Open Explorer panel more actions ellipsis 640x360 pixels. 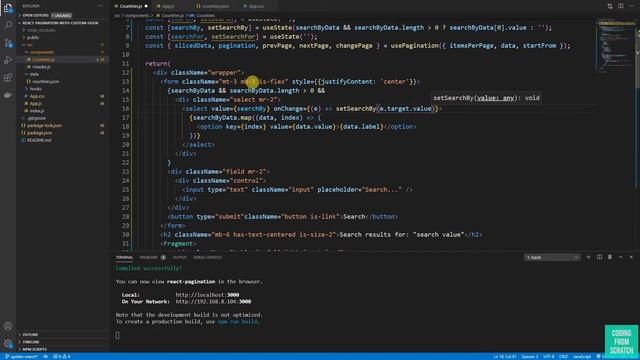[100, 6]
